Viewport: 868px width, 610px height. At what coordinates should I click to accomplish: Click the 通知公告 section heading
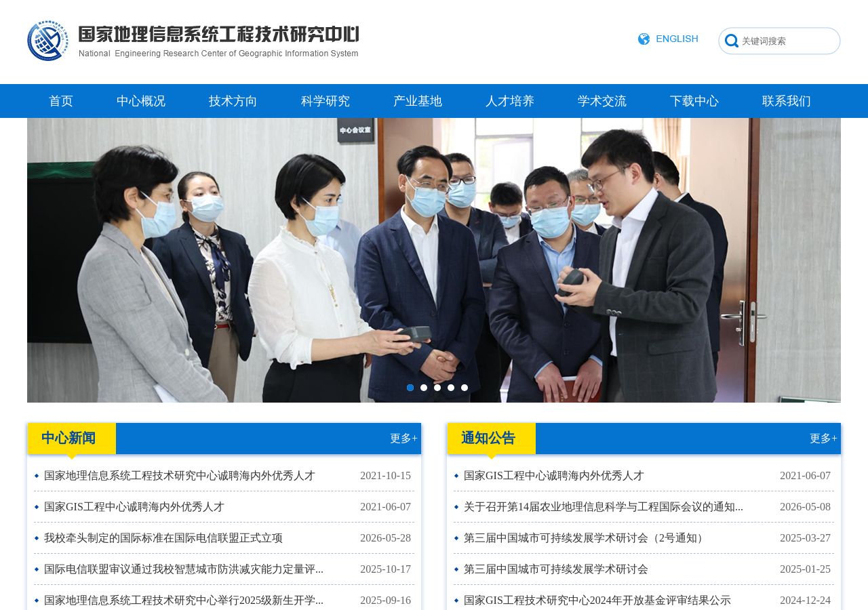pyautogui.click(x=488, y=438)
